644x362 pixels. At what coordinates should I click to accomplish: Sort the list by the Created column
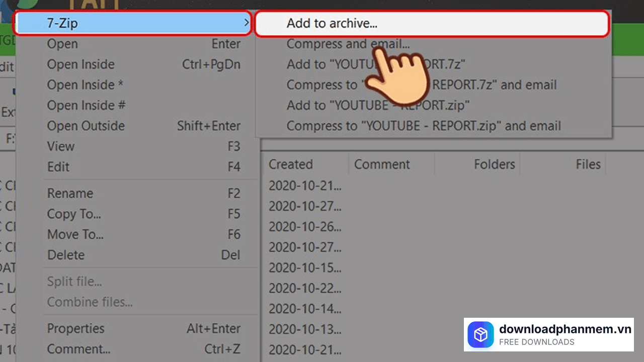pyautogui.click(x=290, y=164)
